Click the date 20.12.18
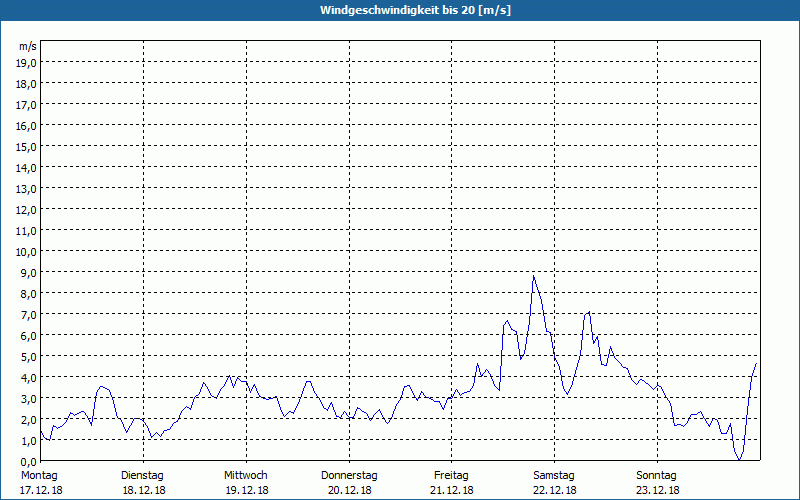The height and width of the screenshot is (500, 800). pos(349,490)
